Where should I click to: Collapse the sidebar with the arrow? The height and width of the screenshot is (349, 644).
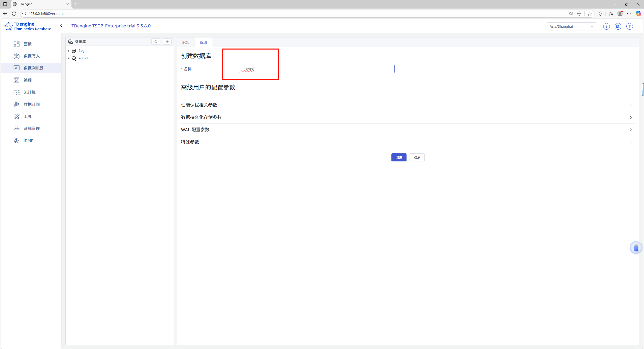[61, 26]
